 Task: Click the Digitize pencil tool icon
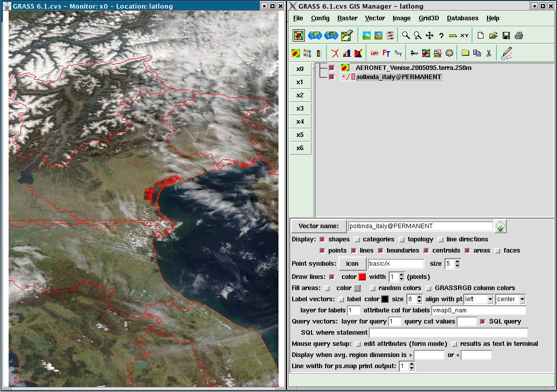pyautogui.click(x=506, y=53)
